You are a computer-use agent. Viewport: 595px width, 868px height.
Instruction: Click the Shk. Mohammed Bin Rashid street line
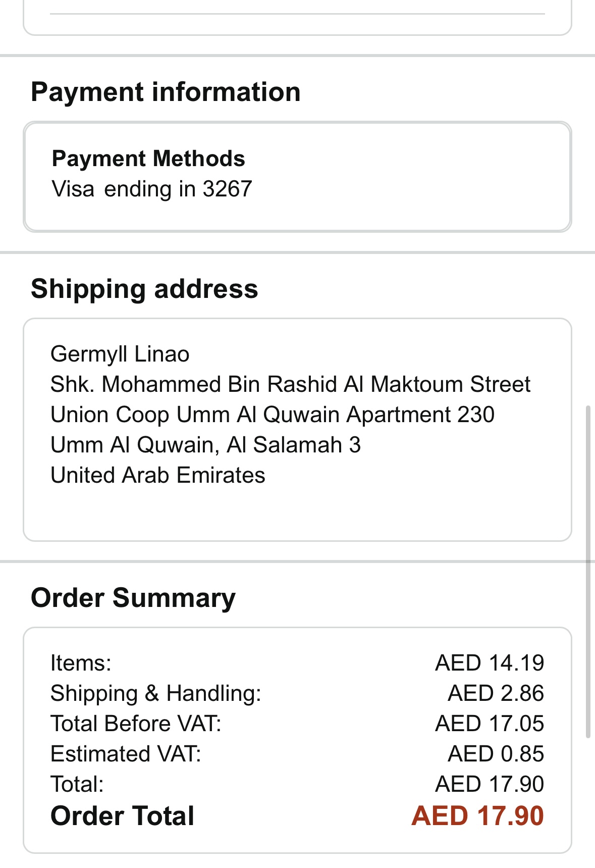tap(290, 384)
